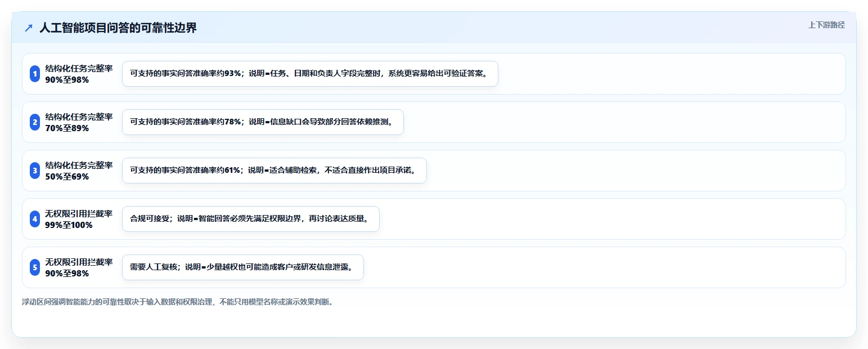This screenshot has width=868, height=349.
Task: Click label 无权限引用拦截率 90%至98%
Action: pyautogui.click(x=79, y=267)
